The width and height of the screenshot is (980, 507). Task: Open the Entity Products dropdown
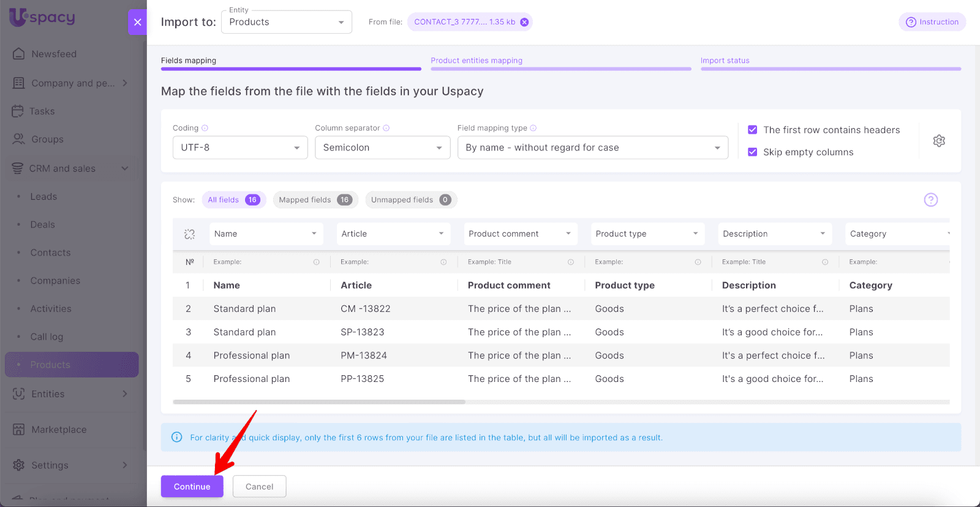pos(286,22)
